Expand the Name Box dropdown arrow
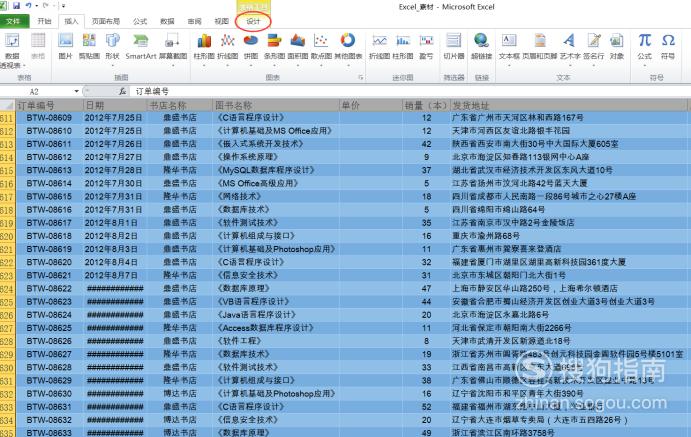Image resolution: width=691 pixels, height=437 pixels. click(x=77, y=91)
